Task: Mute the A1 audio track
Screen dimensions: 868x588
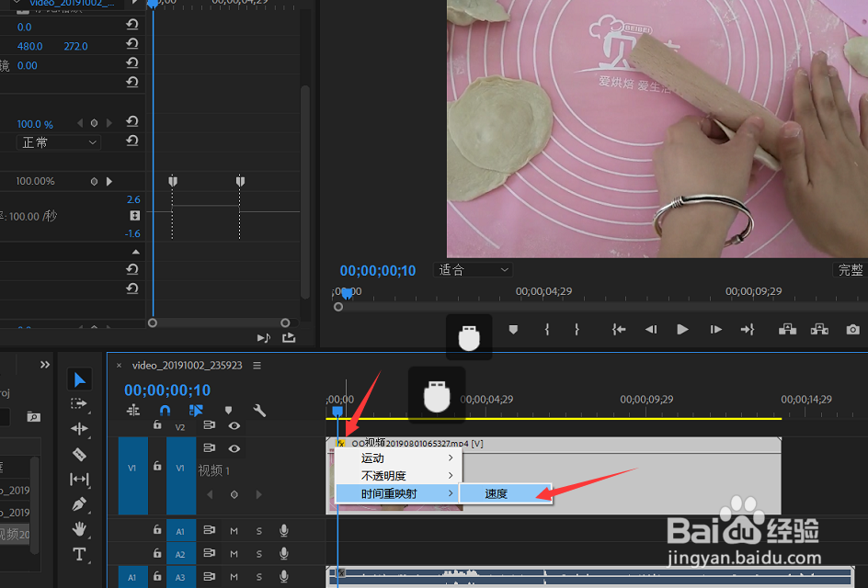Action: point(234,531)
